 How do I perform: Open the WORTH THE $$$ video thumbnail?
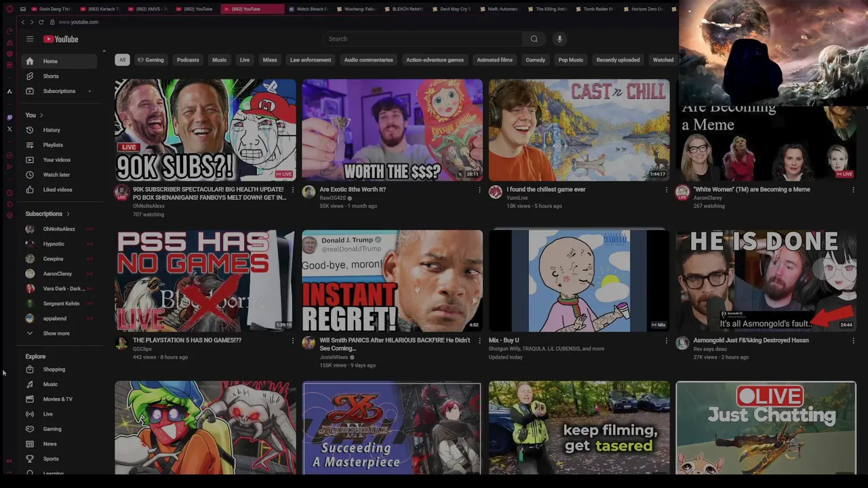tap(392, 130)
